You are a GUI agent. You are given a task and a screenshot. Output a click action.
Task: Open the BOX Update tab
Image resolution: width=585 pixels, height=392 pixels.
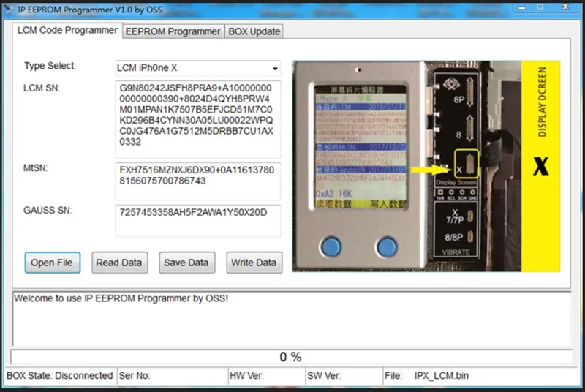click(254, 31)
